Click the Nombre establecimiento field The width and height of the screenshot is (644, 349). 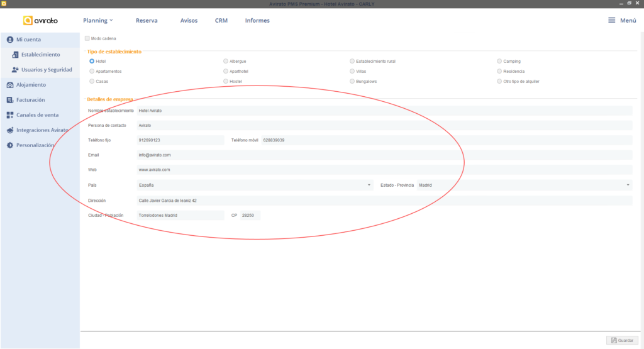(384, 111)
